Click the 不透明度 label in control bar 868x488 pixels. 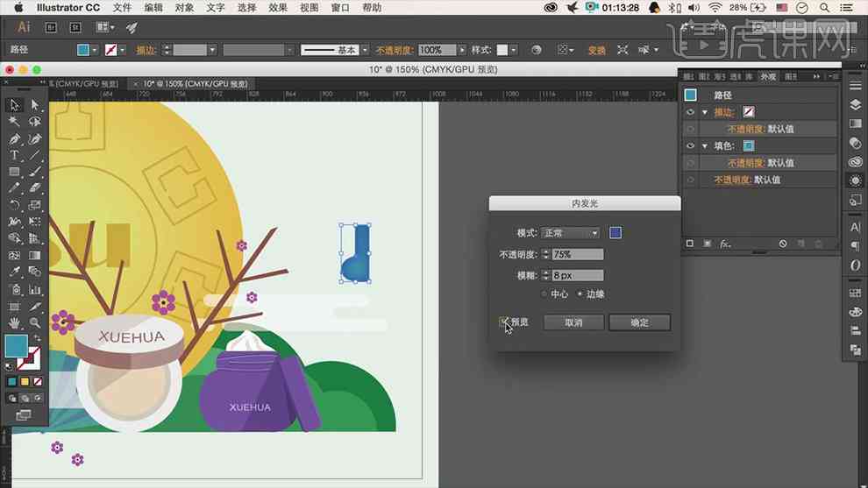click(395, 50)
